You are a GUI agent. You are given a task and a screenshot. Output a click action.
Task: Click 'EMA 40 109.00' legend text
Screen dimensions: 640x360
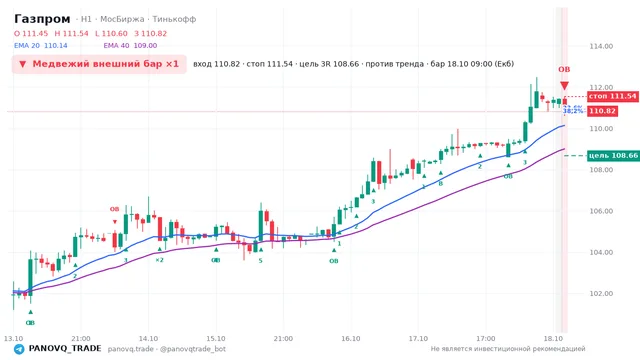pos(130,46)
